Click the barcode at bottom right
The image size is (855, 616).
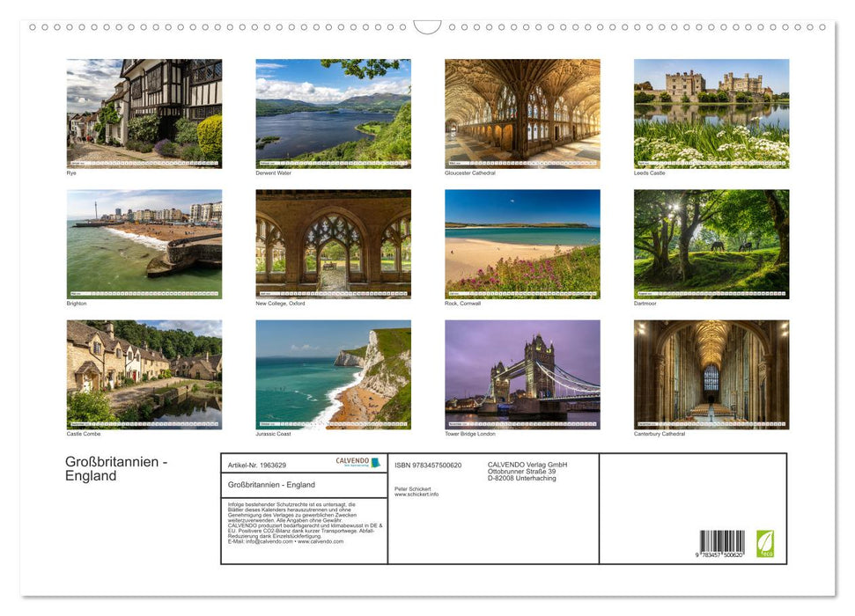[722, 543]
